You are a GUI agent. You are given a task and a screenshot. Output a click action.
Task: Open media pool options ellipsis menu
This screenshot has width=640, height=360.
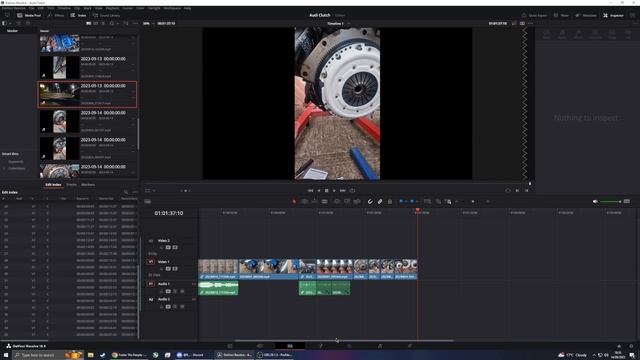pos(135,23)
